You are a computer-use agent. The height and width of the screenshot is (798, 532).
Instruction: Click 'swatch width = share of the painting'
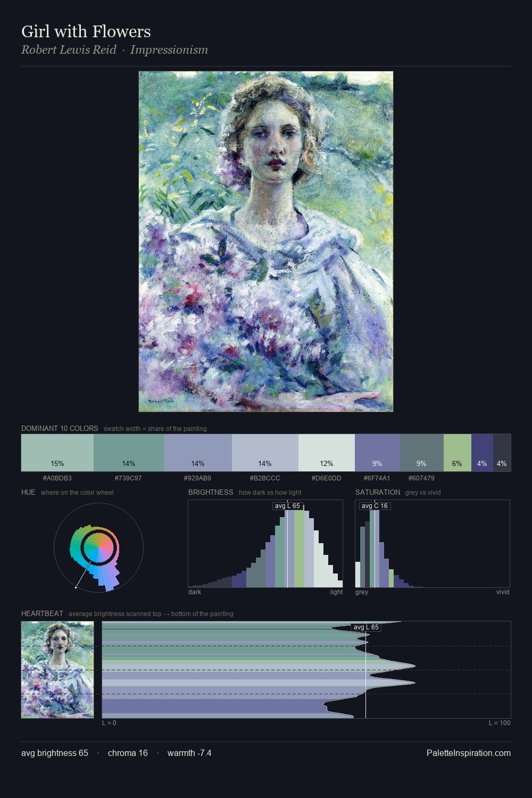155,428
